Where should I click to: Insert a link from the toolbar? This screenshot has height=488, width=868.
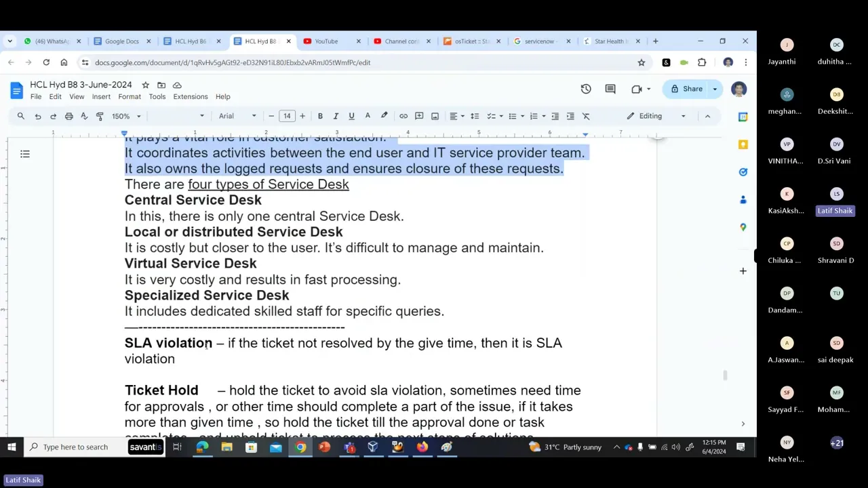[x=403, y=116]
